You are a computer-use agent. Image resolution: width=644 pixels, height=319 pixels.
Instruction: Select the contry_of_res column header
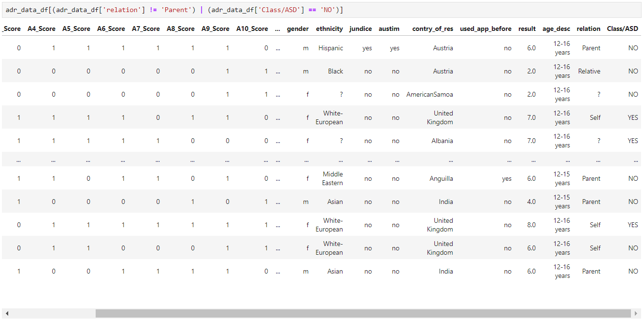coord(432,29)
